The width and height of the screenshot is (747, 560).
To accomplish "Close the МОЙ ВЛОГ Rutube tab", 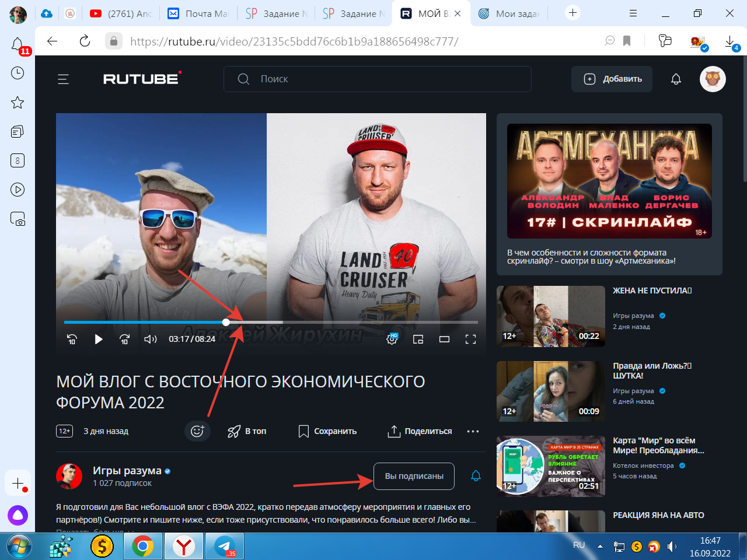I will point(458,13).
